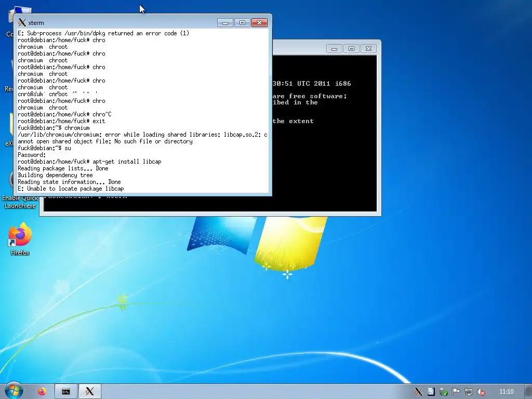Click the Show desktop strip
Image resolution: width=532 pixels, height=399 pixels.
(x=528, y=392)
